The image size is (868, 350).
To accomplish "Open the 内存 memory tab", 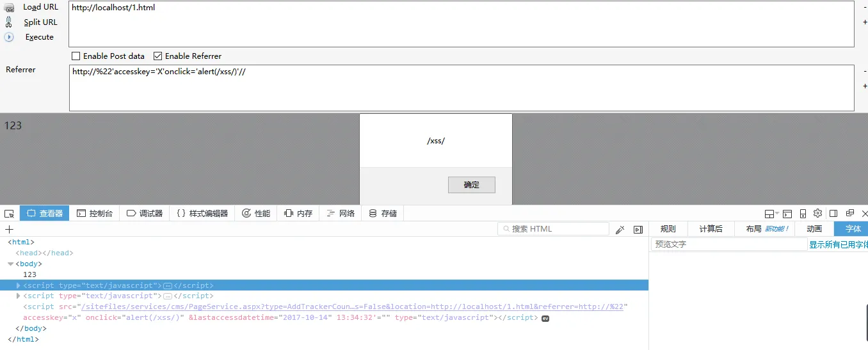I will [298, 214].
